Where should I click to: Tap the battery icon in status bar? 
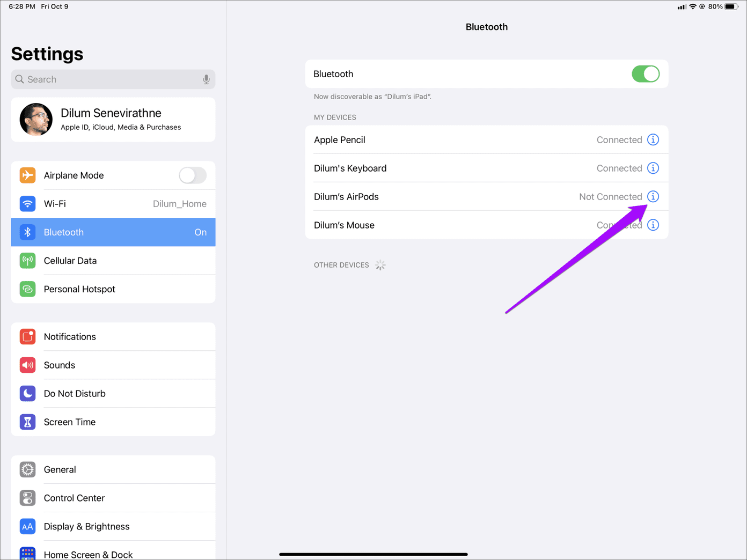[731, 6]
